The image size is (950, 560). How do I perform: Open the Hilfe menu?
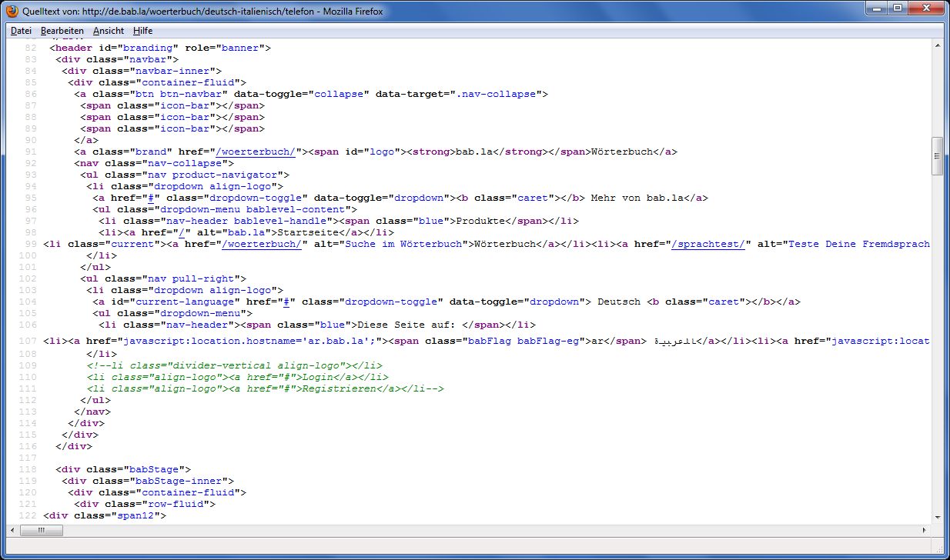click(x=142, y=31)
